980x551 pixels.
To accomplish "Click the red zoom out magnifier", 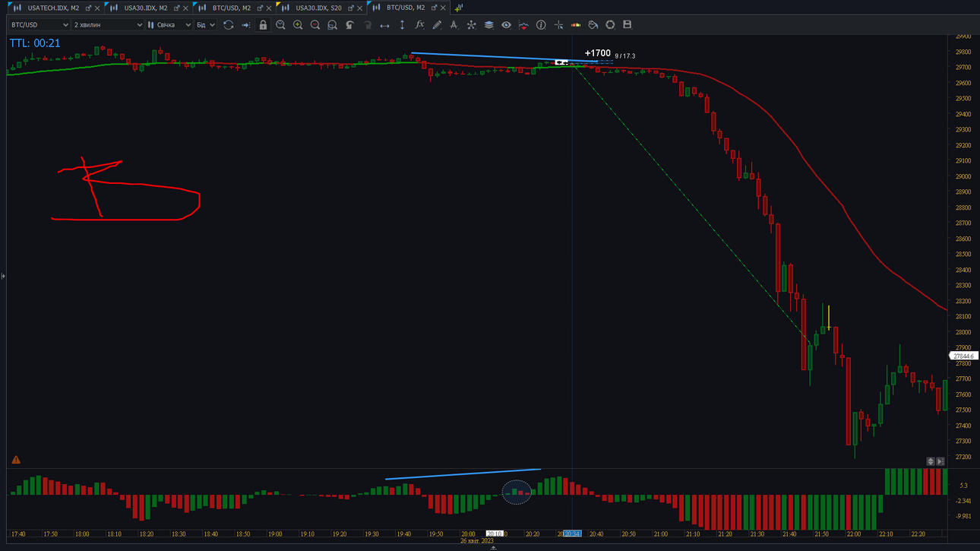I will (x=315, y=25).
